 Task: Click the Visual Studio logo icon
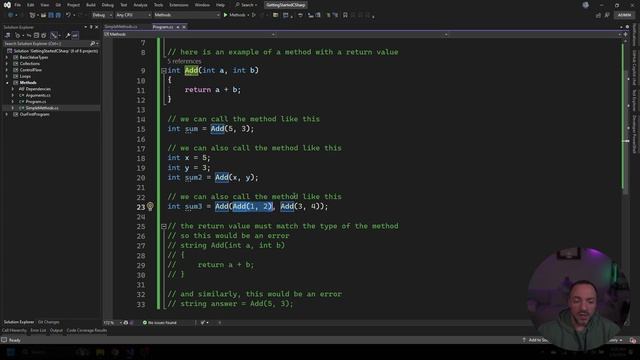pos(7,5)
